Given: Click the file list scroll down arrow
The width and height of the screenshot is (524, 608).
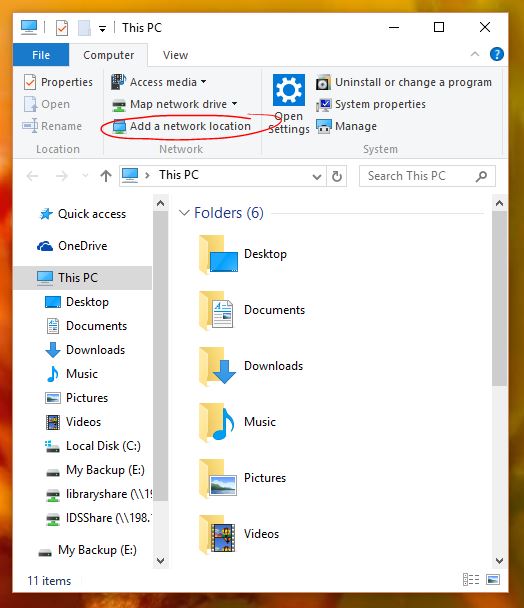Looking at the screenshot, I should click(x=500, y=560).
